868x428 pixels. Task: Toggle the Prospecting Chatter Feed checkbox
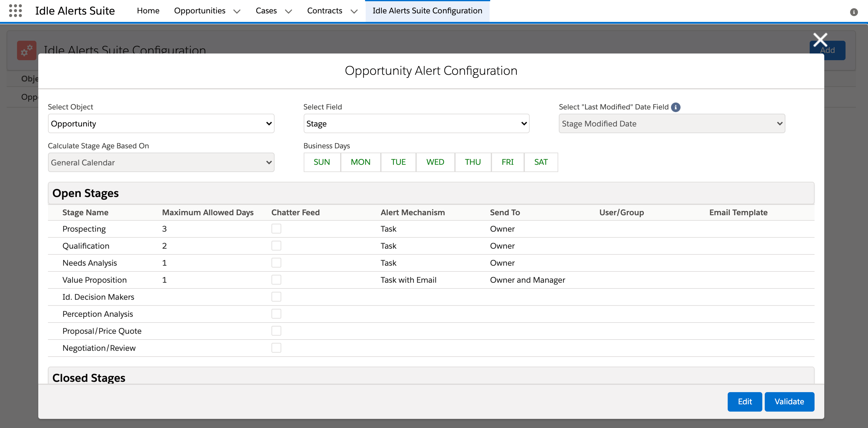click(x=276, y=229)
